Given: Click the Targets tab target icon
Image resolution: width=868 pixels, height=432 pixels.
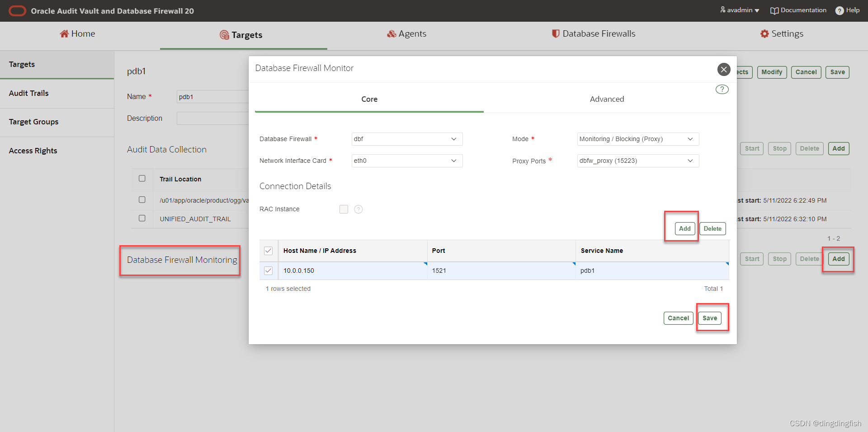Looking at the screenshot, I should click(224, 35).
